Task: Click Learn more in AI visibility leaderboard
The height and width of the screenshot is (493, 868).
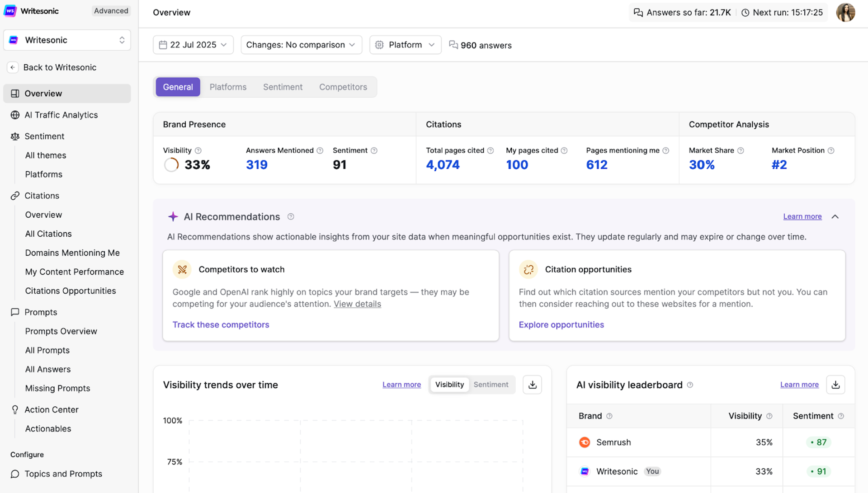Action: 799,385
